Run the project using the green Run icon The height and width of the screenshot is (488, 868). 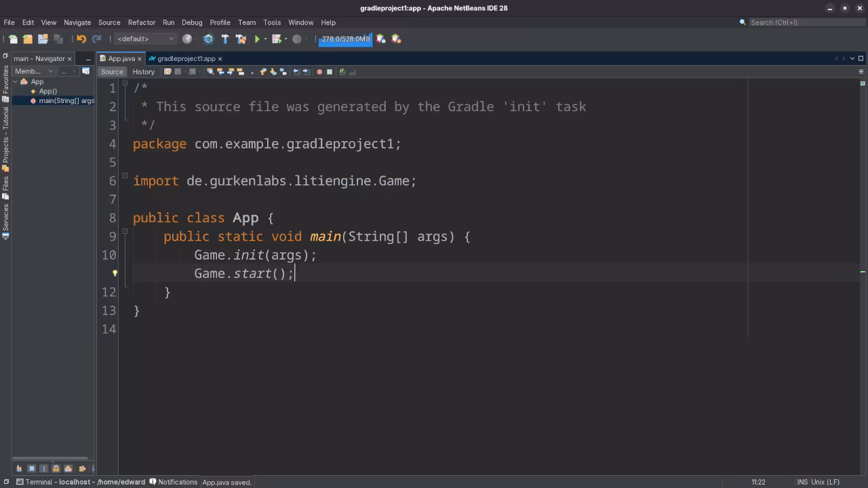tap(258, 39)
